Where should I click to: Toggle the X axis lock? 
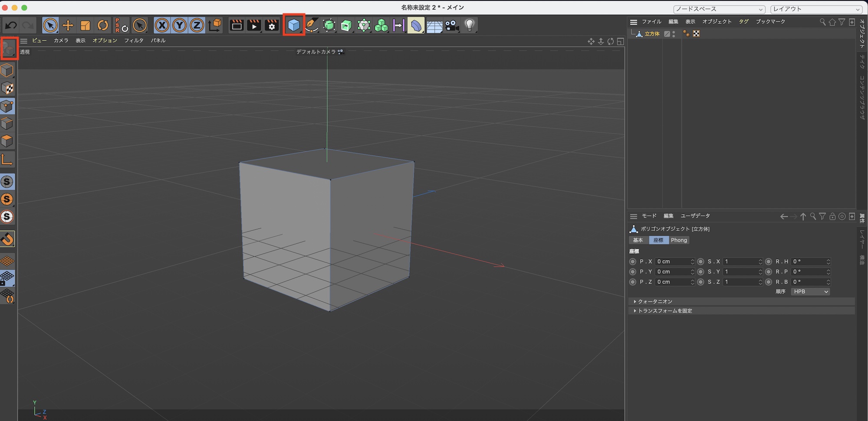point(161,25)
